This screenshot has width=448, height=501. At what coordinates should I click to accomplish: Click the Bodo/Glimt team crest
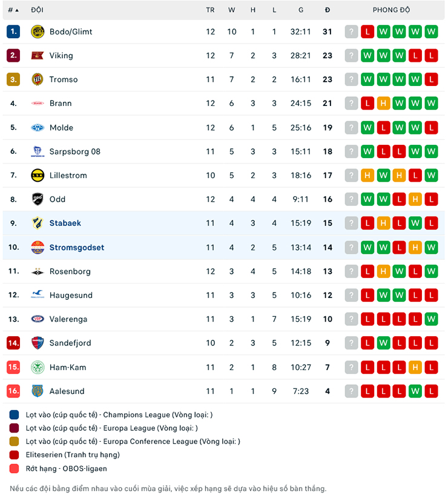pos(37,32)
